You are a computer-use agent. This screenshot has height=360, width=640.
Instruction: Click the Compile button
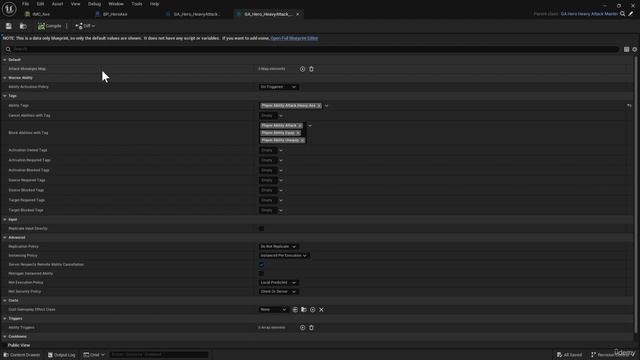(50, 26)
